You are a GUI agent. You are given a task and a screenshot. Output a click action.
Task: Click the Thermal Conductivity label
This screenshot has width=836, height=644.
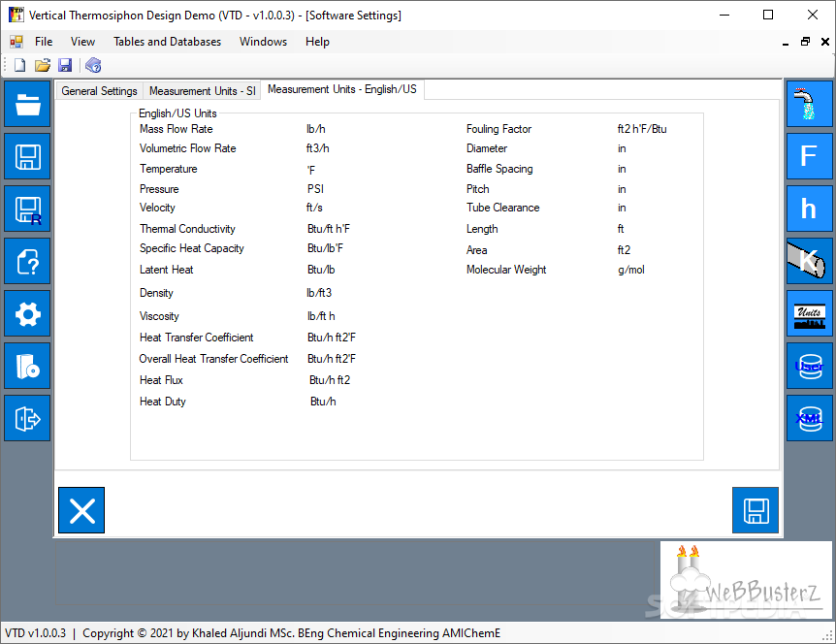tap(187, 229)
